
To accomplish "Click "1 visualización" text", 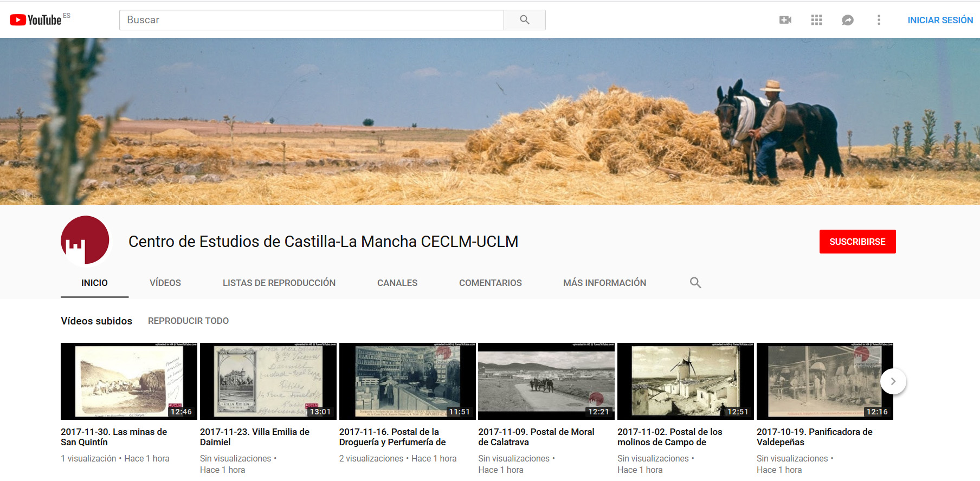I will [88, 458].
